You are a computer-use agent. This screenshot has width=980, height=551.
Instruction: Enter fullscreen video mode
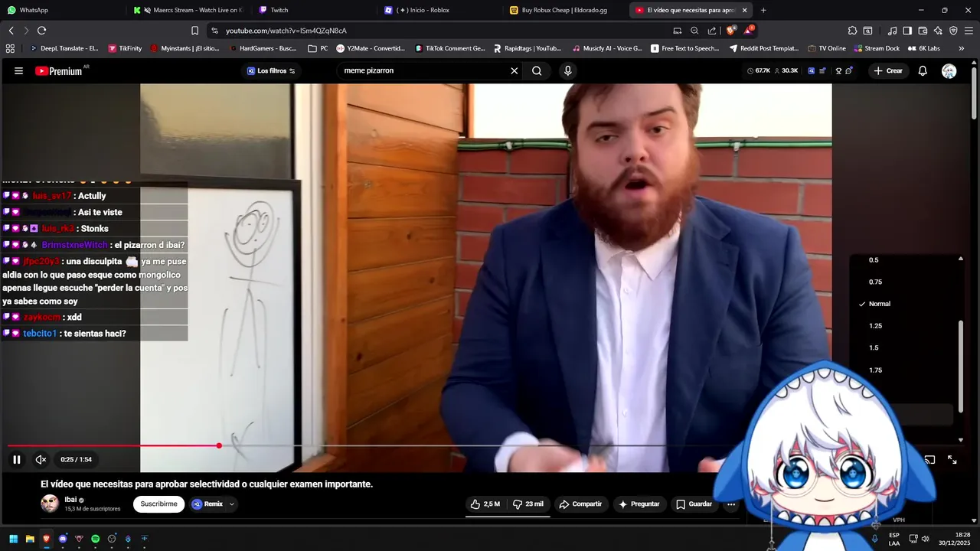[x=952, y=460]
